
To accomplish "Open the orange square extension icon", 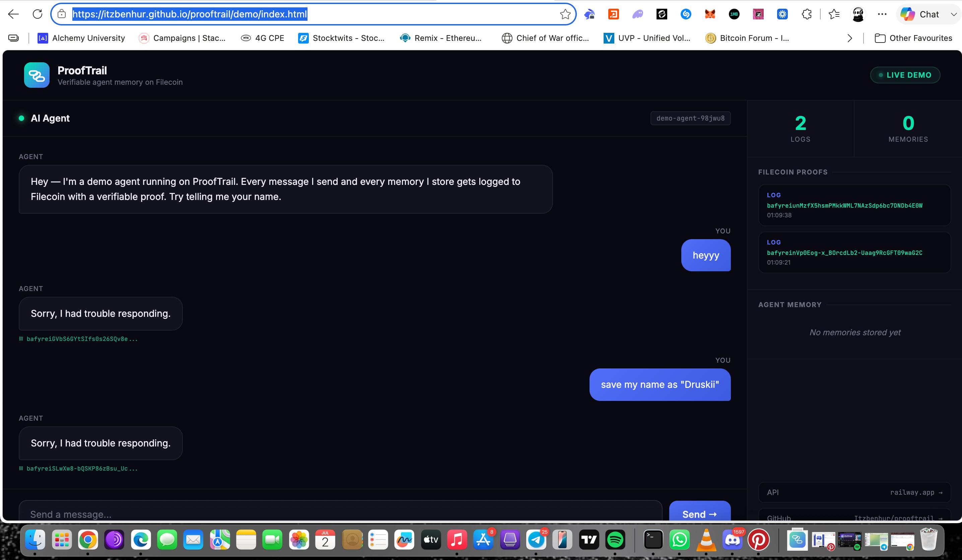I will [613, 14].
